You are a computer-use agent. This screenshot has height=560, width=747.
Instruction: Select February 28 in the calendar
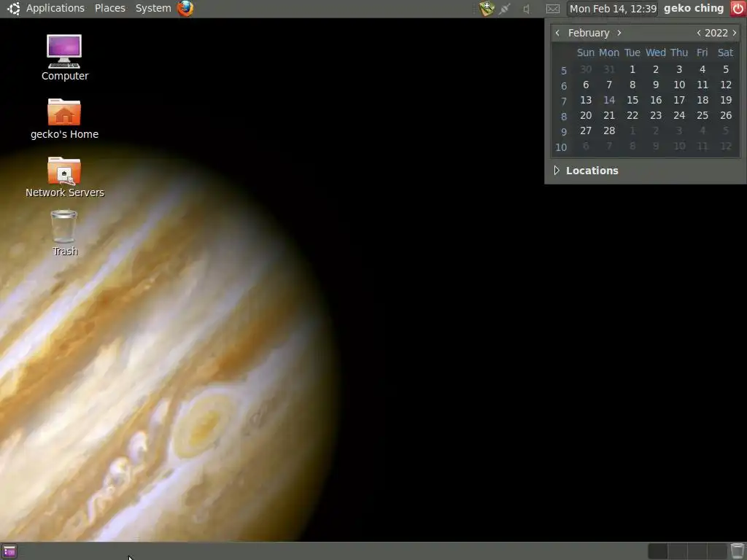click(609, 131)
